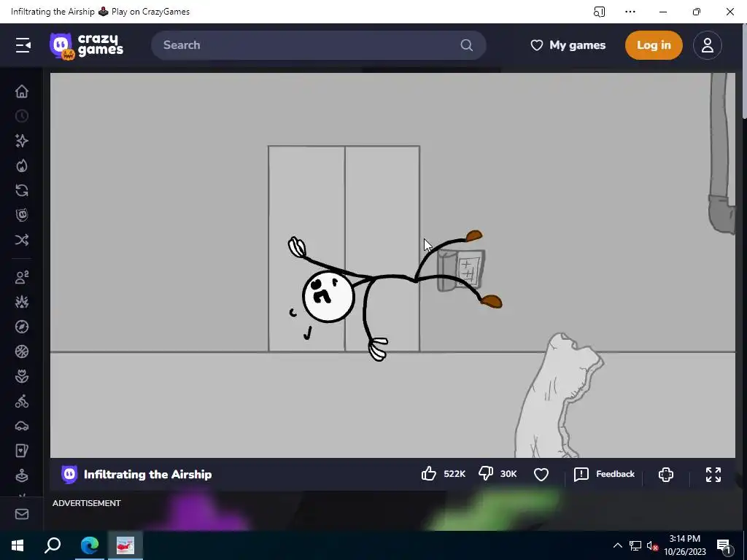Open the joystick category icon in sidebar

click(21, 475)
